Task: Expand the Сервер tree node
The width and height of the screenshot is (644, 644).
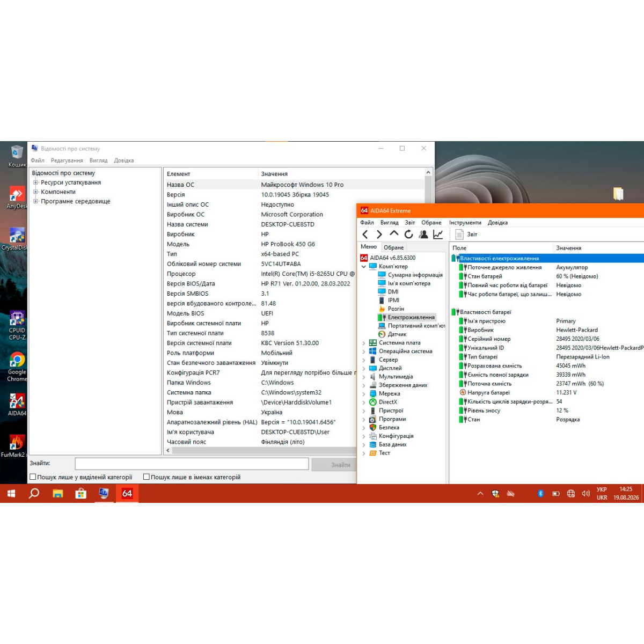Action: pyautogui.click(x=364, y=360)
